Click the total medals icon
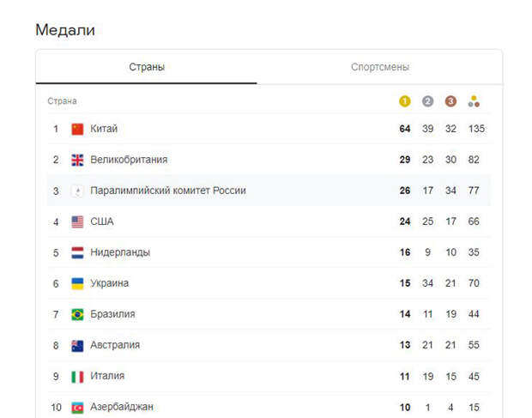This screenshot has width=532, height=418. click(474, 101)
